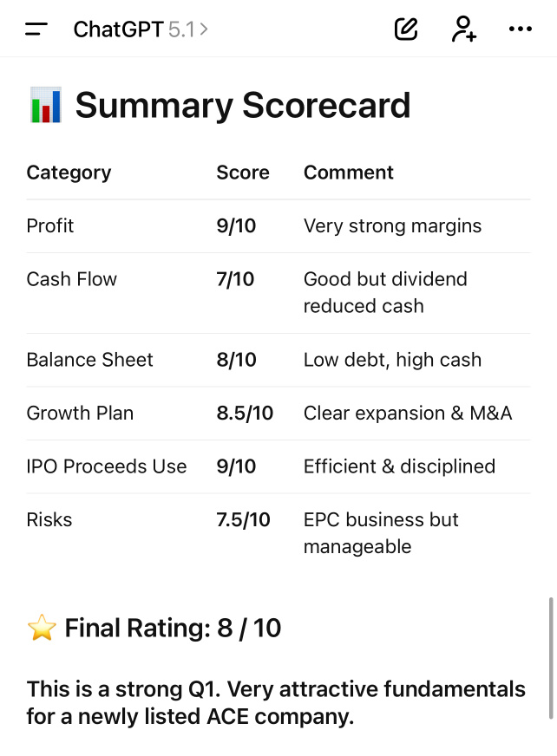Open the sidebar hamburger menu
The height and width of the screenshot is (756, 557).
click(x=36, y=29)
